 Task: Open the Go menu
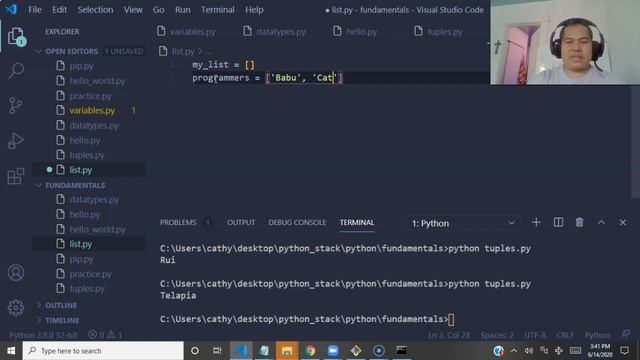[158, 10]
